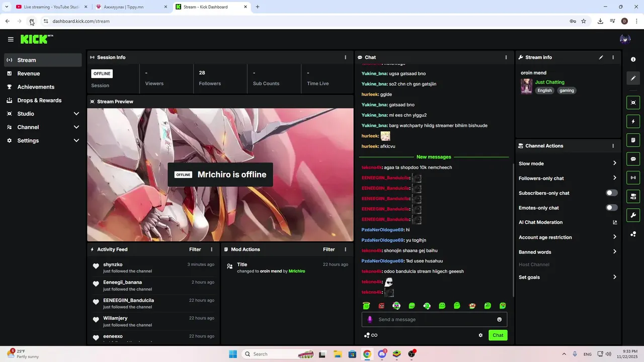The height and width of the screenshot is (362, 644).
Task: Click the English tag in Stream info
Action: click(x=544, y=90)
